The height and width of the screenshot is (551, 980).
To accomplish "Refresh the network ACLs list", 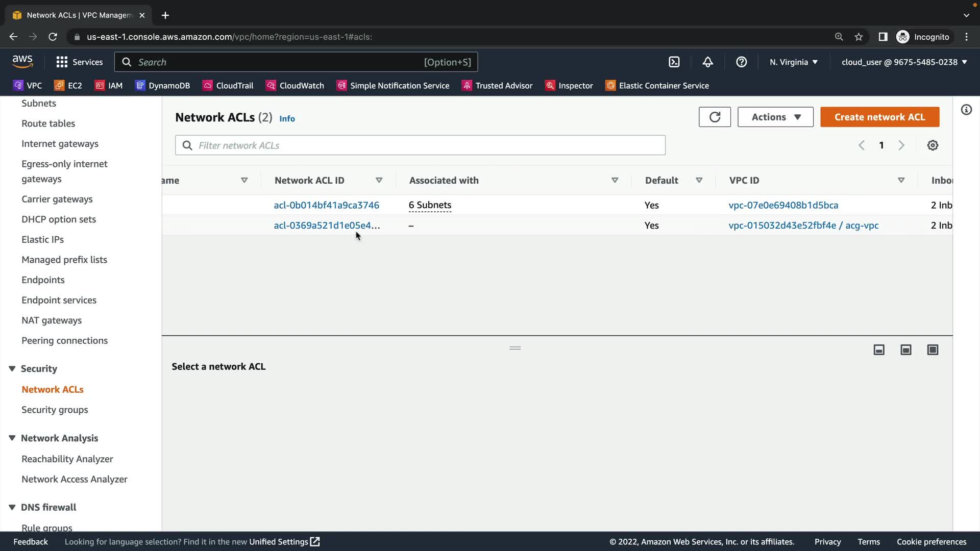I will point(715,117).
